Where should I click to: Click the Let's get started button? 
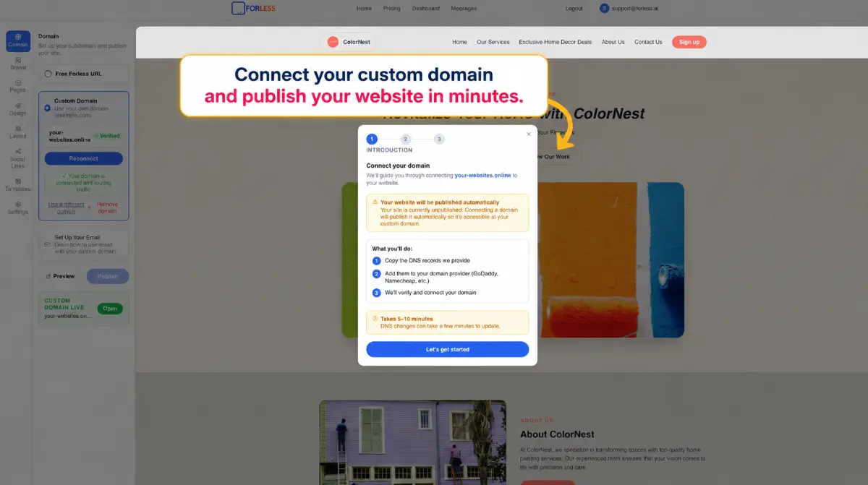coord(448,349)
